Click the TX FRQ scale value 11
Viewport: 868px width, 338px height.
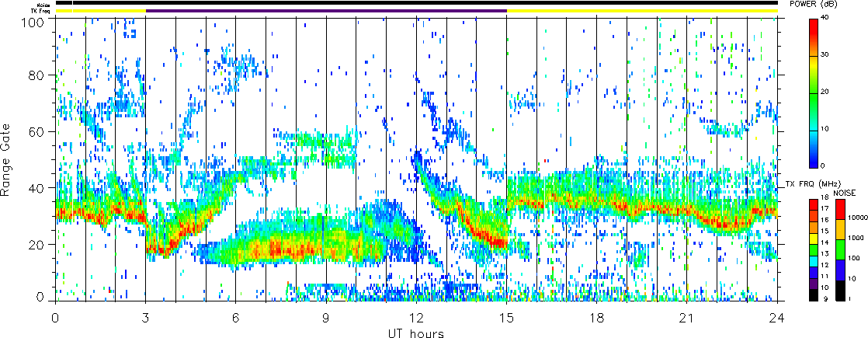[x=825, y=277]
